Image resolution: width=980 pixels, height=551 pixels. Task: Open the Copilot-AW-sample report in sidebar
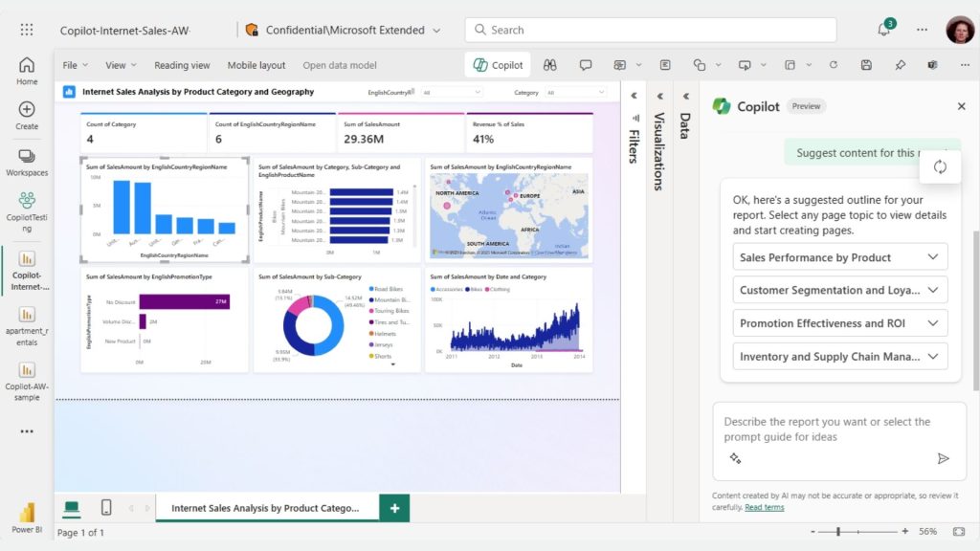pos(26,381)
